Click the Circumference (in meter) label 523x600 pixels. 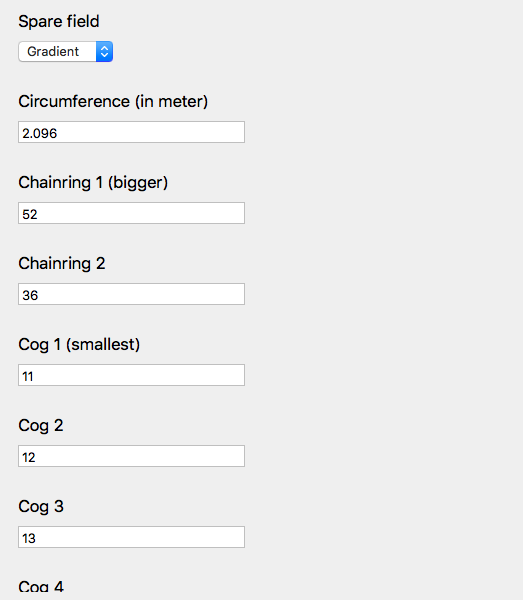pyautogui.click(x=113, y=102)
